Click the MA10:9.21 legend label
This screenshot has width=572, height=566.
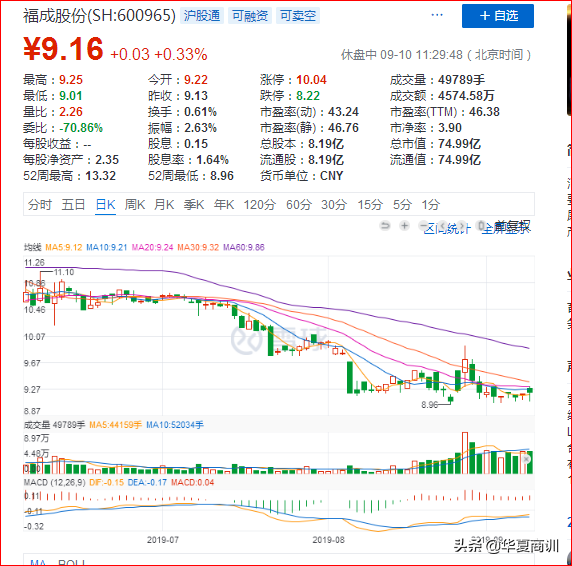click(x=107, y=247)
